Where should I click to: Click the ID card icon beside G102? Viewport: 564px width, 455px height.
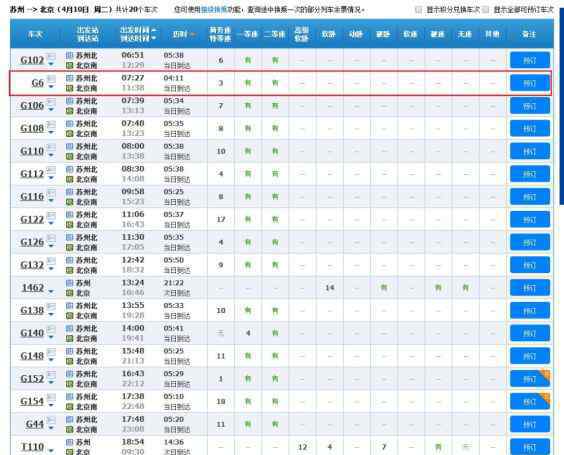click(51, 56)
